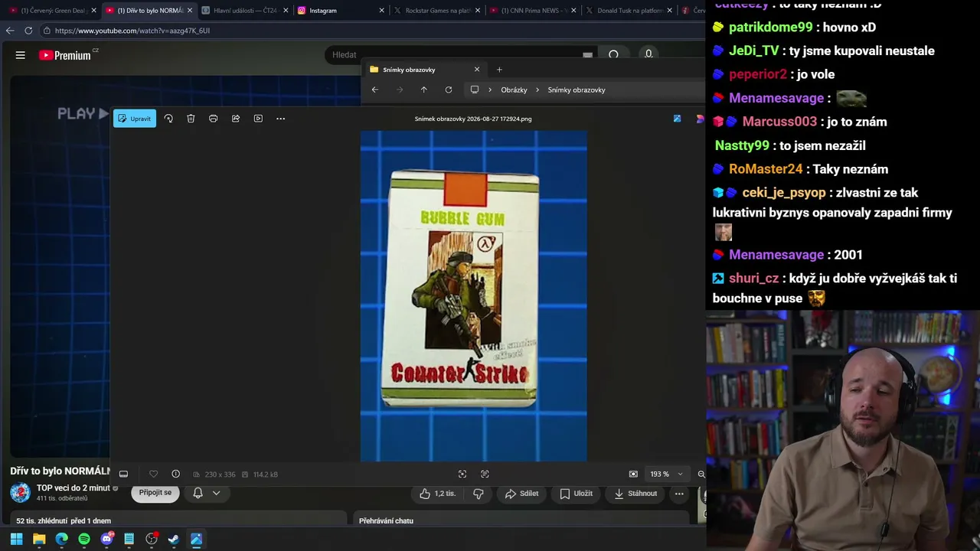This screenshot has height=551, width=980.
Task: Show image info in Photos viewer
Action: [x=175, y=474]
